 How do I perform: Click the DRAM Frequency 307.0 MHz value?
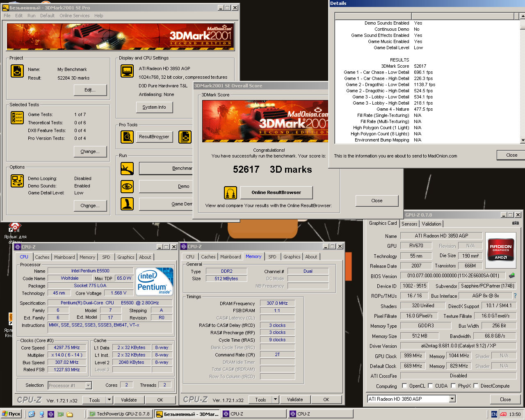click(x=277, y=304)
